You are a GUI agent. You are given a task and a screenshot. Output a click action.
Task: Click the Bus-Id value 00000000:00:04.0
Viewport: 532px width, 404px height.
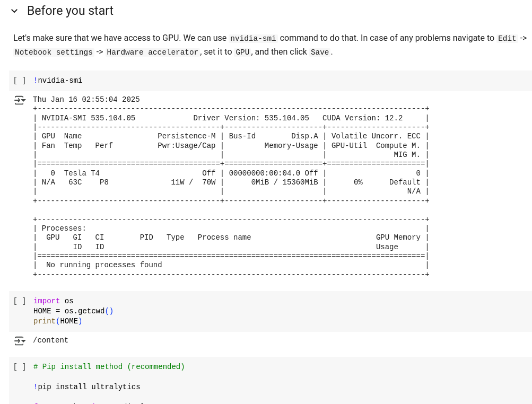(x=264, y=173)
